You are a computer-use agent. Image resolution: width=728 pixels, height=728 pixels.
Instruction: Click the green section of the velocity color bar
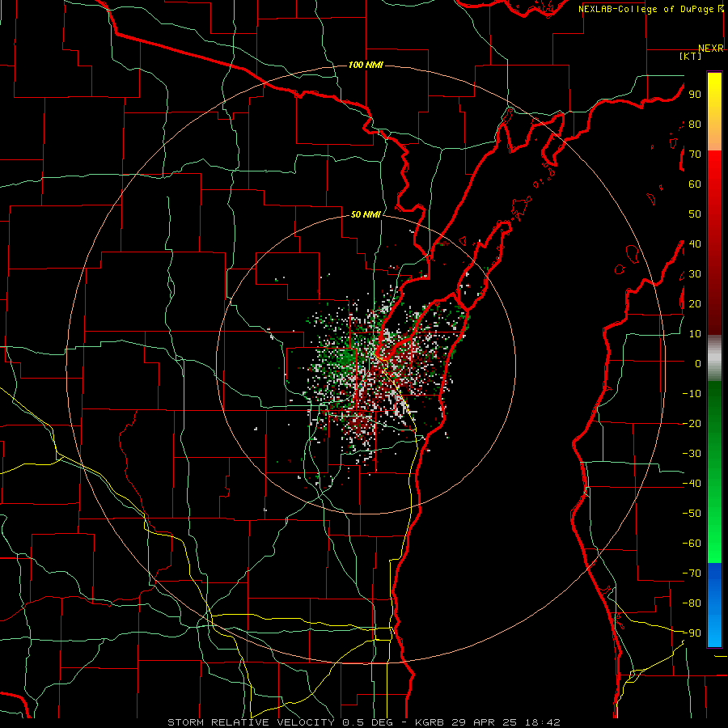[x=714, y=472]
